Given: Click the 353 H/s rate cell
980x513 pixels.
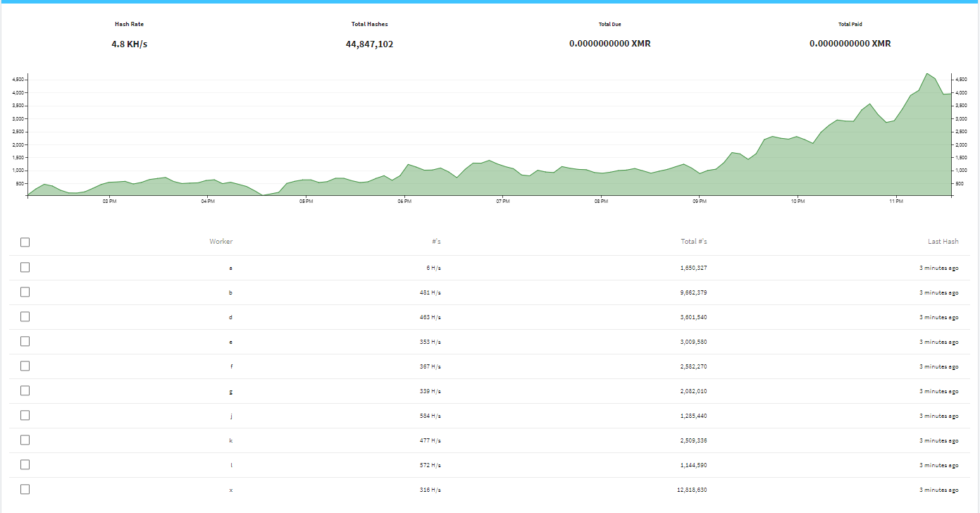Looking at the screenshot, I should click(430, 342).
